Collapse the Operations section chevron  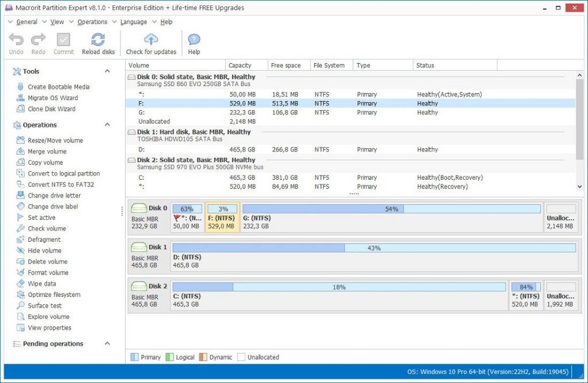[x=107, y=125]
